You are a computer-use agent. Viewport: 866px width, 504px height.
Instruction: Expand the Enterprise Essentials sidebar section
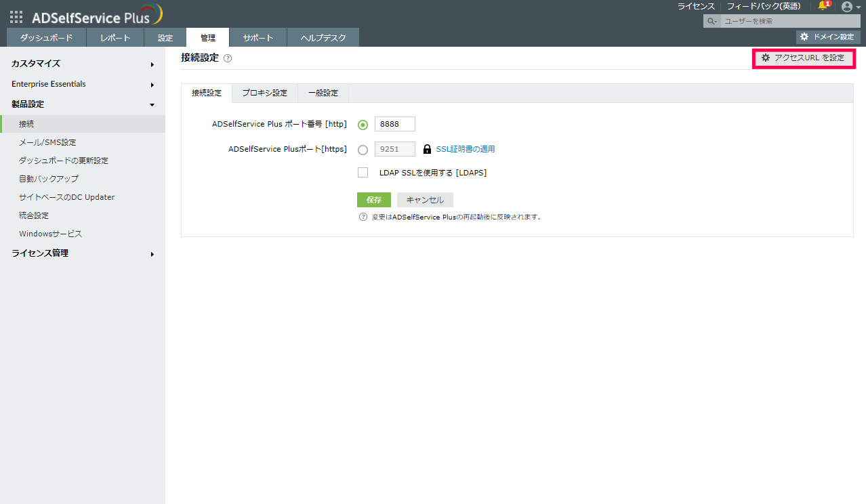(83, 84)
